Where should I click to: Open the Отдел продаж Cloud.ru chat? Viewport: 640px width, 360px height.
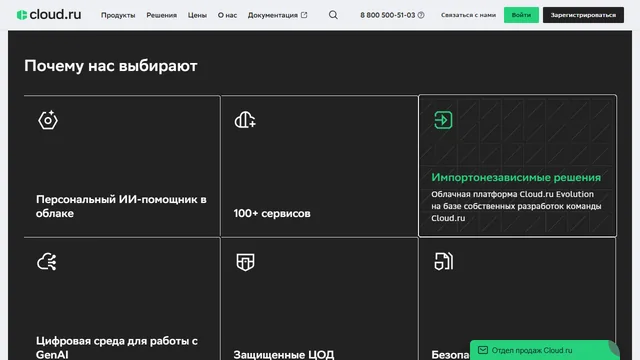[544, 350]
